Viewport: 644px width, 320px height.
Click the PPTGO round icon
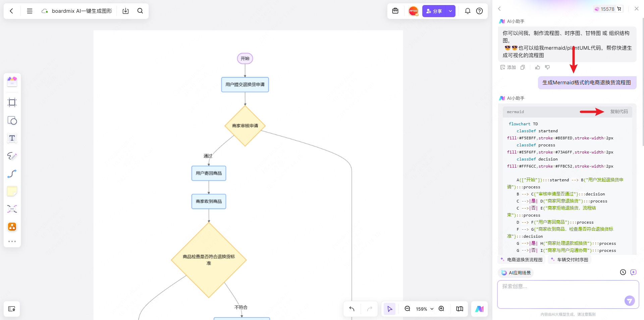(x=413, y=11)
